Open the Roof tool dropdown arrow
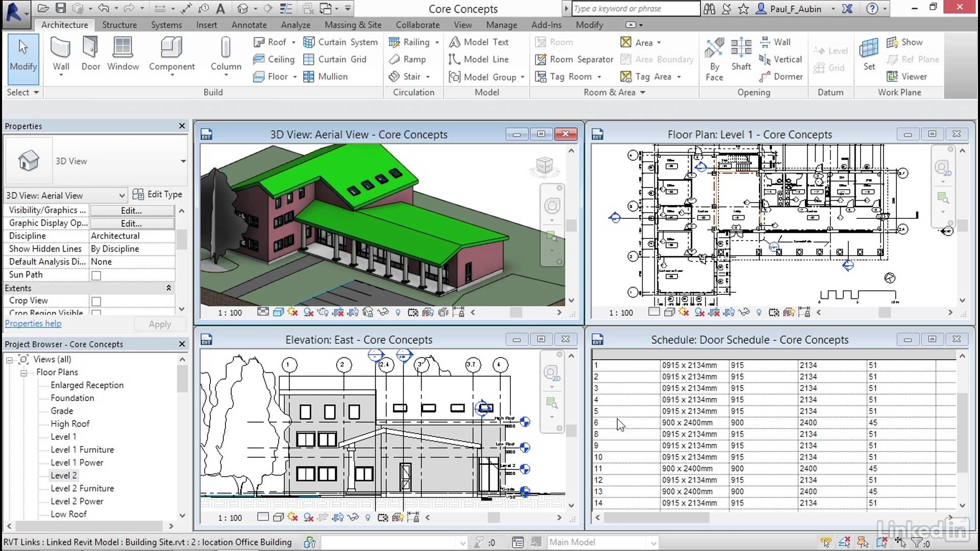The width and height of the screenshot is (980, 551). (x=293, y=42)
